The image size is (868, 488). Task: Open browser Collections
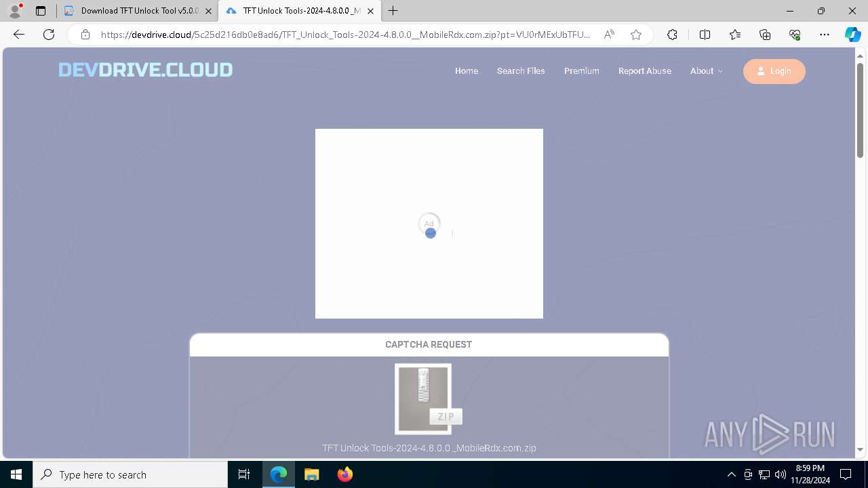click(x=765, y=35)
